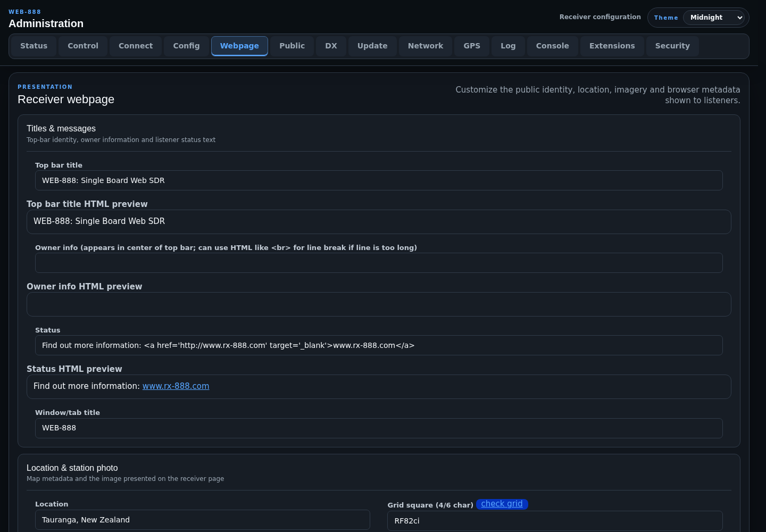This screenshot has height=532, width=766.
Task: Click the Location & station photo section title
Action: (x=72, y=468)
